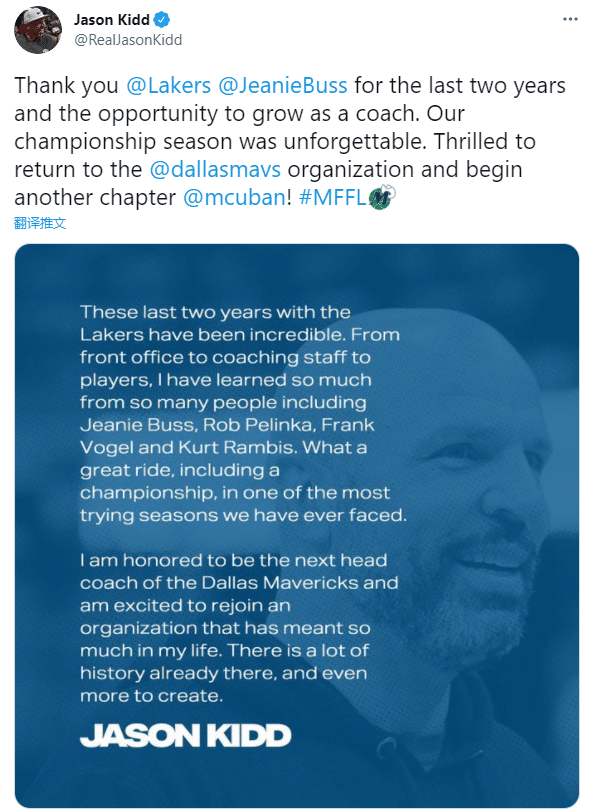Viewport: 591px width, 812px height.
Task: Click the "These last two years" paragraph
Action: tap(243, 414)
